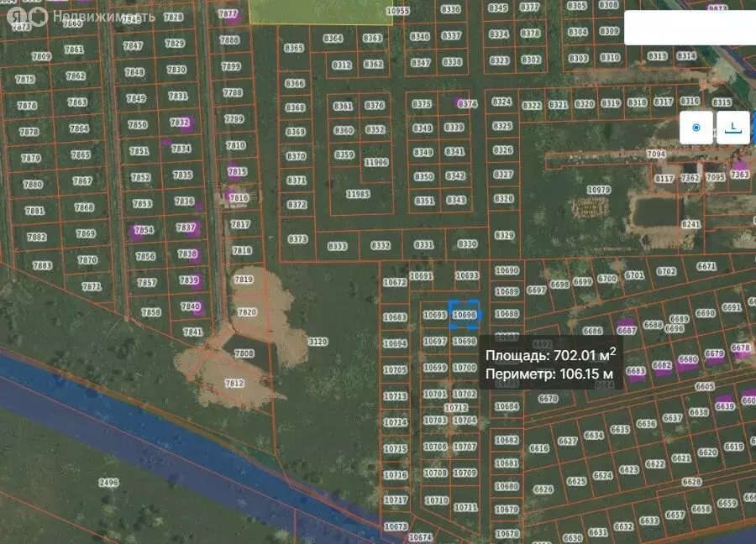
Task: Click the geolocation button with blue dot
Action: pos(696,128)
